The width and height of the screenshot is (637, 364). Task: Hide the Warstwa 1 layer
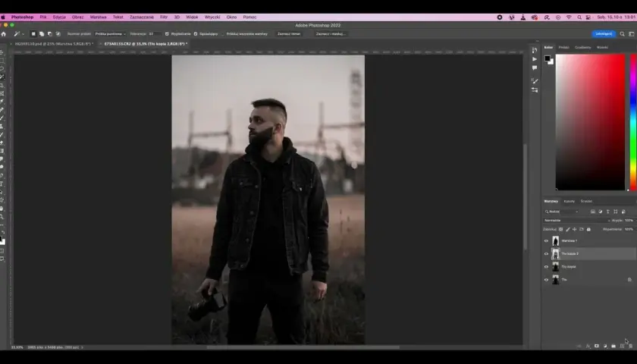pyautogui.click(x=546, y=241)
